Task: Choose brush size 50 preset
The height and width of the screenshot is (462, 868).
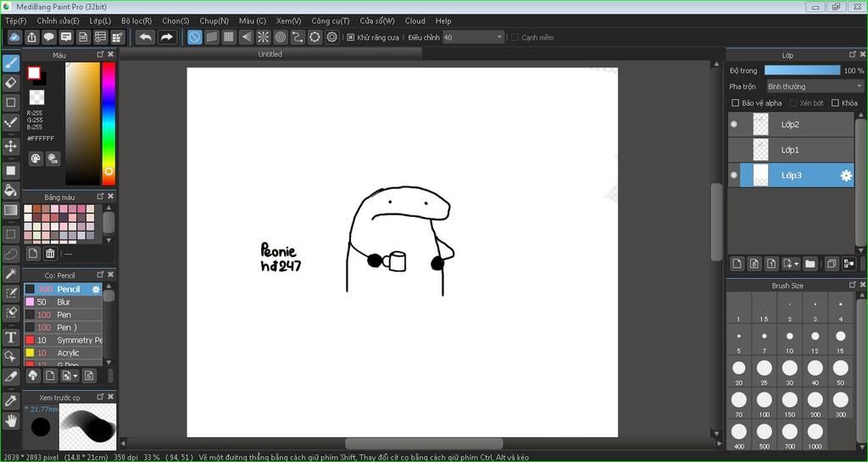Action: click(840, 370)
